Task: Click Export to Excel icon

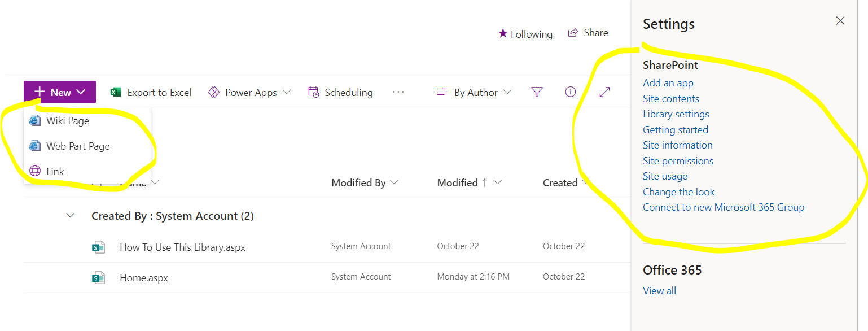Action: pyautogui.click(x=116, y=92)
